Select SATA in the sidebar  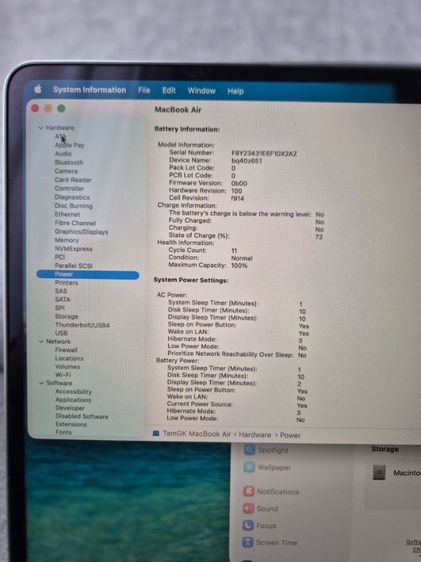(63, 299)
